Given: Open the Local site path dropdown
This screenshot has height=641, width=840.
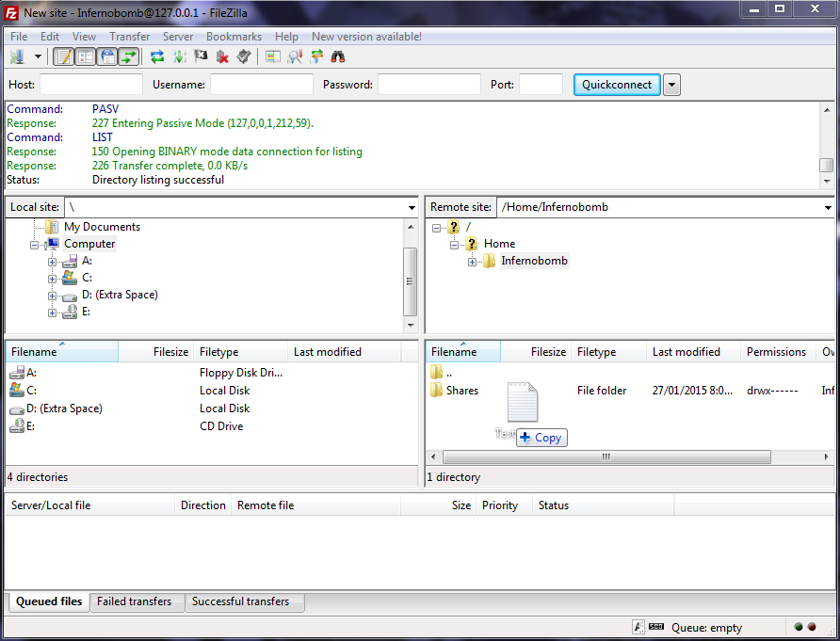Looking at the screenshot, I should pos(412,207).
